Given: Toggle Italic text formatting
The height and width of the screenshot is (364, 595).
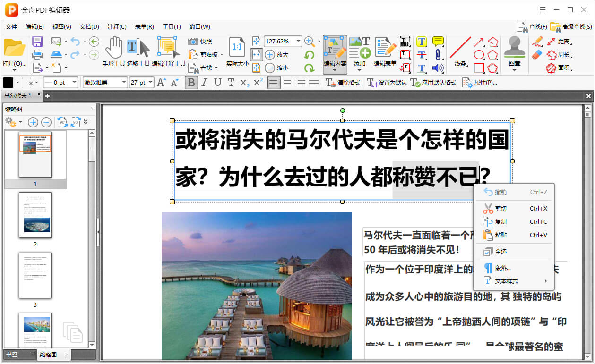Looking at the screenshot, I should pyautogui.click(x=204, y=83).
